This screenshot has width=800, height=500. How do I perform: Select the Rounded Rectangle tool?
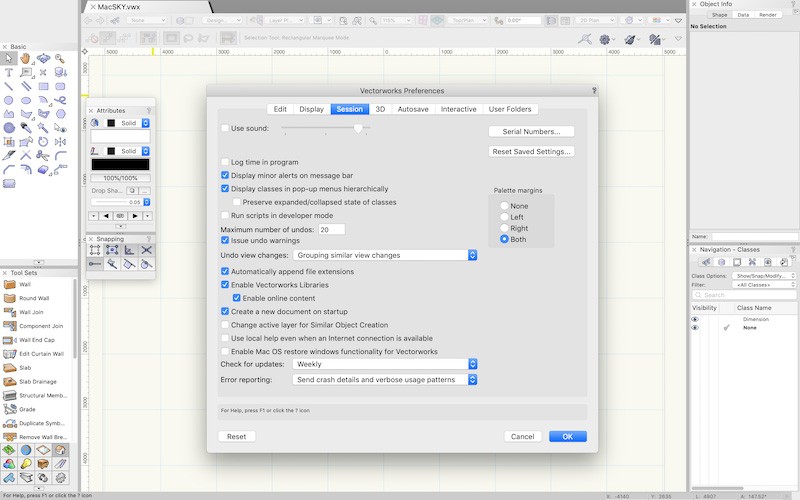pyautogui.click(x=60, y=86)
